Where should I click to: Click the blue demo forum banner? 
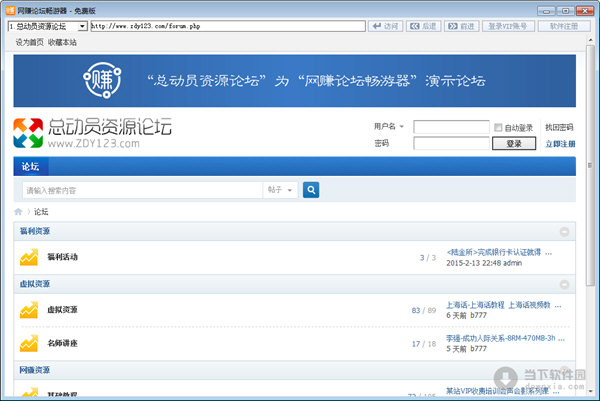pos(295,81)
